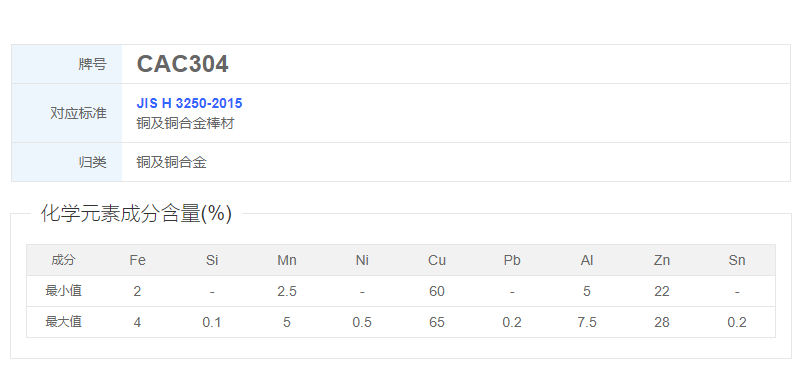Open the JIS H 3250-2015 standard link
The height and width of the screenshot is (385, 800).
point(189,104)
